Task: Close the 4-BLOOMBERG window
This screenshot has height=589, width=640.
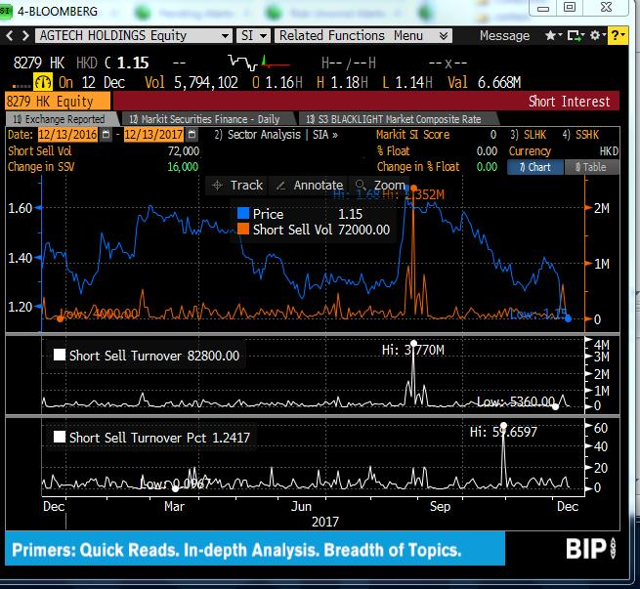Action: (607, 7)
